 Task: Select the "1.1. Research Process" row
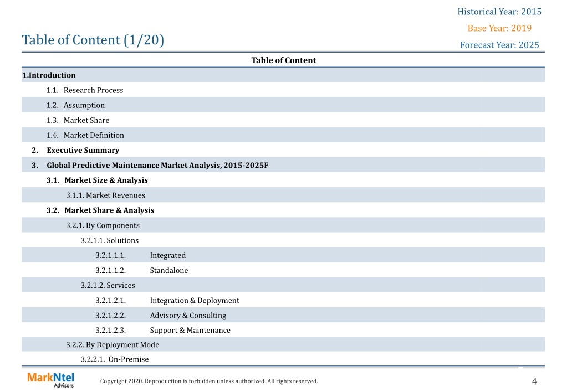click(283, 90)
